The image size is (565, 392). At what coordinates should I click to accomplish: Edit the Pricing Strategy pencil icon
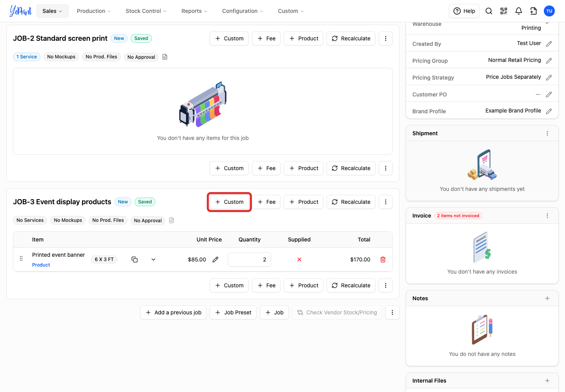coord(549,78)
